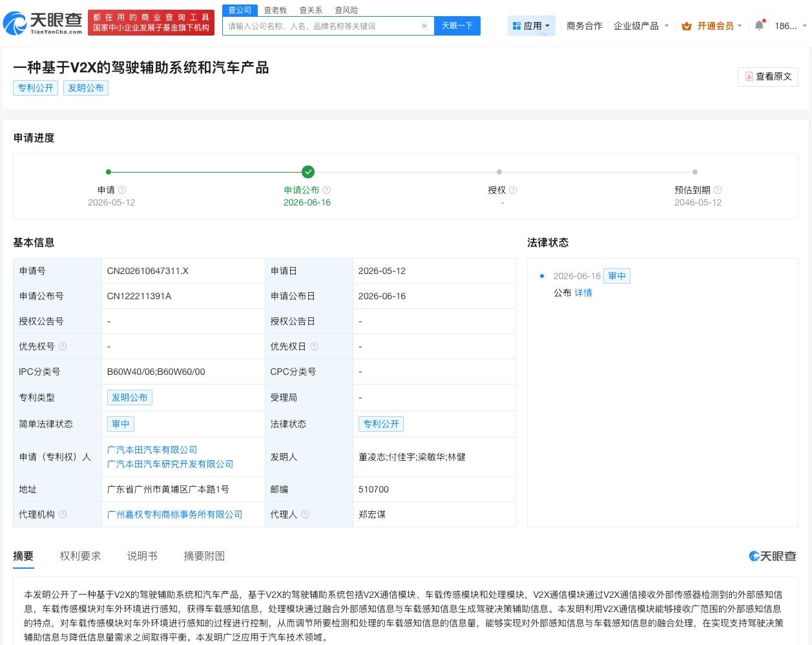This screenshot has width=812, height=645.
Task: Click help icon next to 申请公布 step
Action: coord(326,190)
